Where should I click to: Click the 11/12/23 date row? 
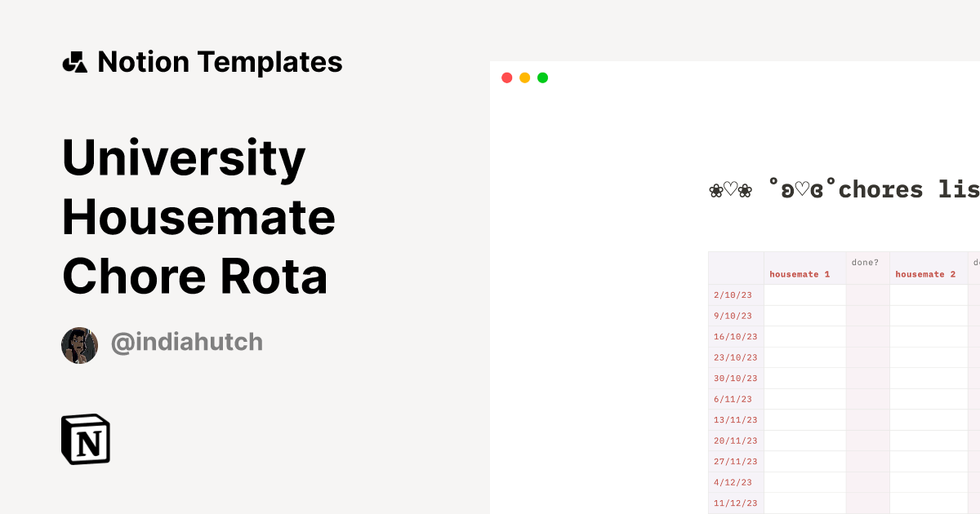736,503
